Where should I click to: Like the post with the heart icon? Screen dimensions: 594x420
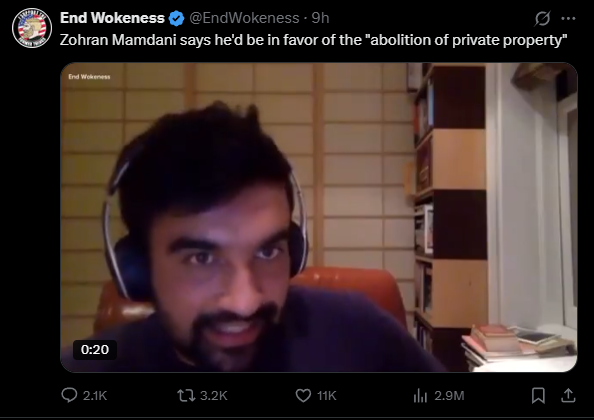coord(303,396)
